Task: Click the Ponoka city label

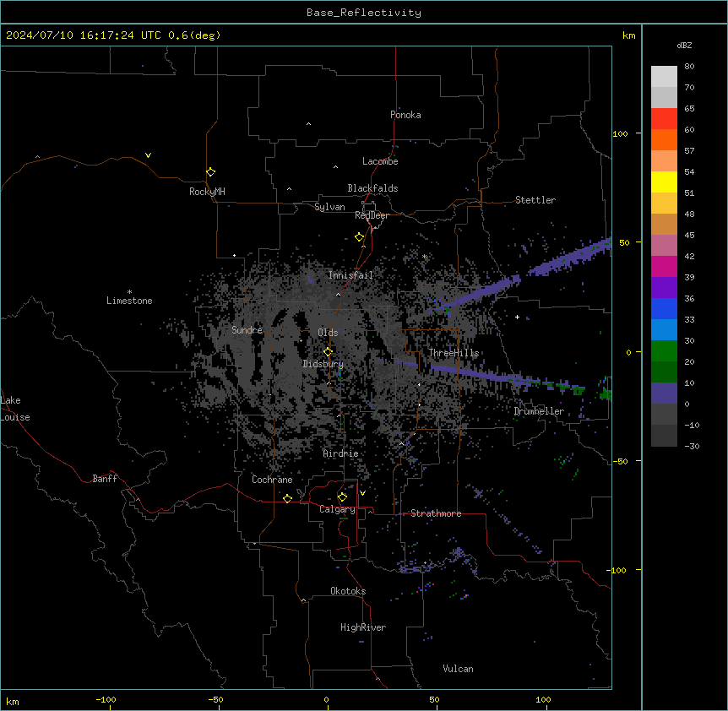Action: pyautogui.click(x=405, y=115)
